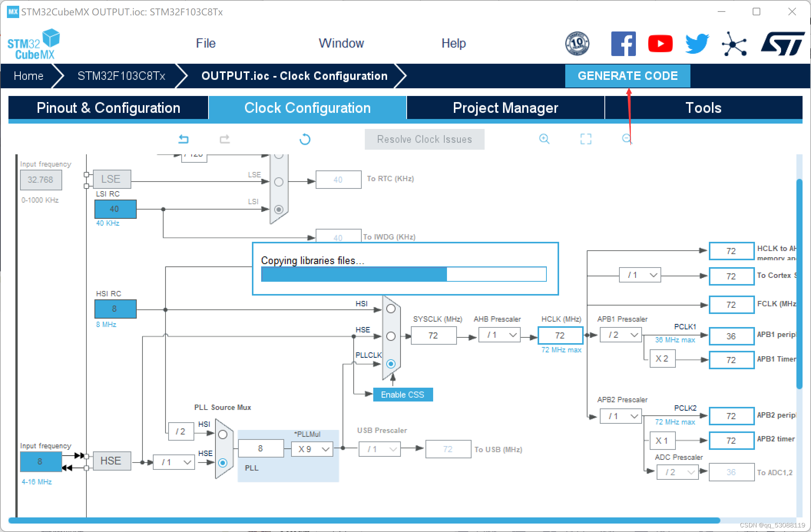Click the reset clocks refresh icon

[x=305, y=139]
